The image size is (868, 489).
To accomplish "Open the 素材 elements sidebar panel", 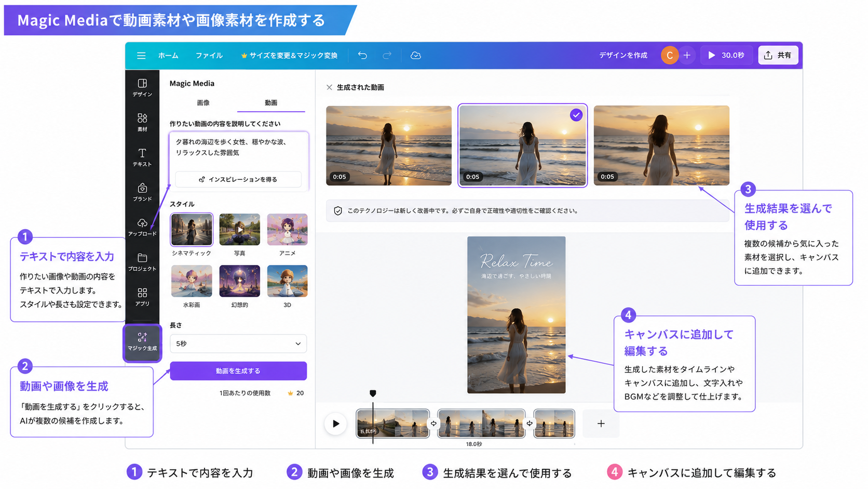I will pos(142,123).
